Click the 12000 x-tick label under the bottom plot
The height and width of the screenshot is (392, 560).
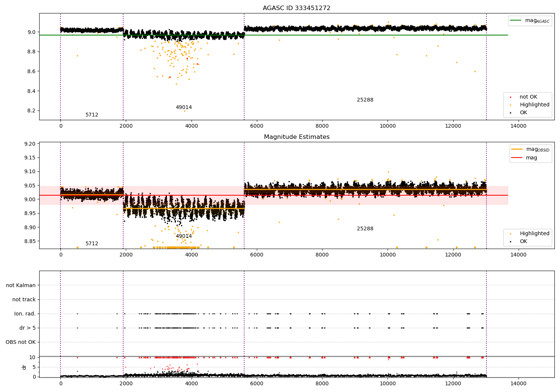coord(453,384)
